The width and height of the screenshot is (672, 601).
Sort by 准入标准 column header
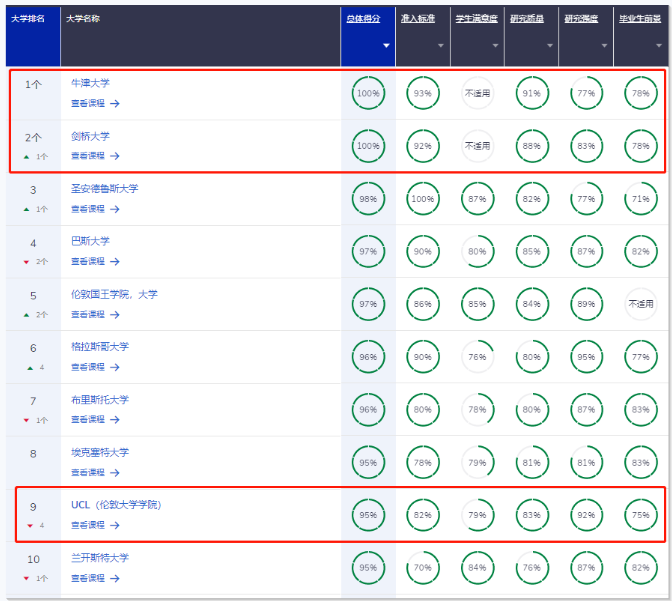tap(418, 18)
